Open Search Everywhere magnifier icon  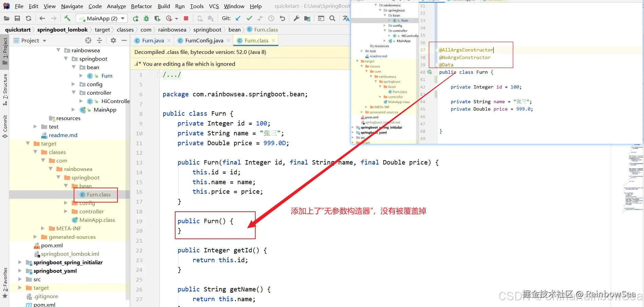pyautogui.click(x=332, y=18)
